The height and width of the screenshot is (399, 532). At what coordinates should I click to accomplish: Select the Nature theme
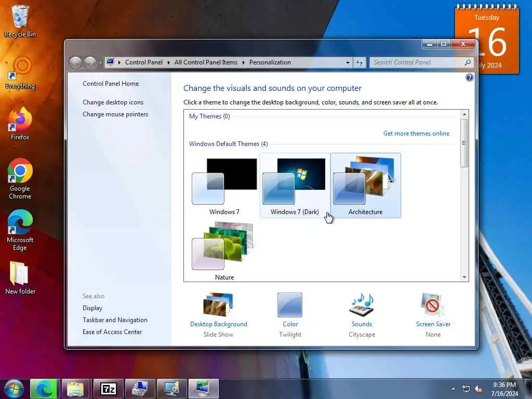(x=224, y=251)
